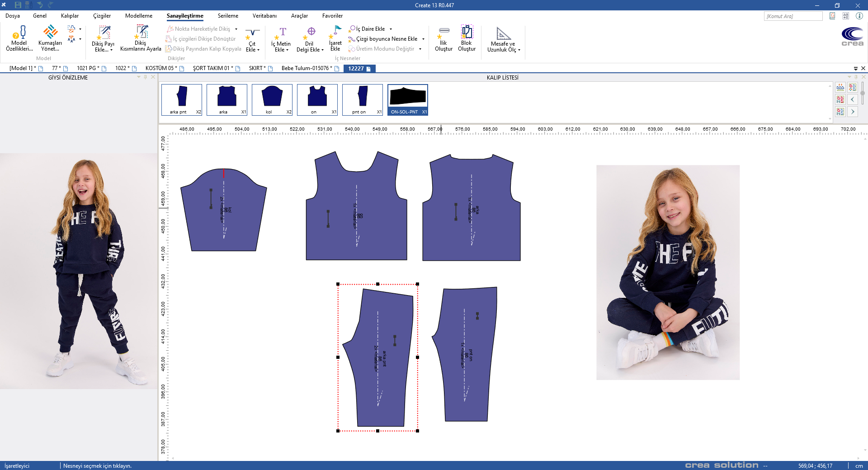Open the Modelleme ribbon tab

(139, 16)
